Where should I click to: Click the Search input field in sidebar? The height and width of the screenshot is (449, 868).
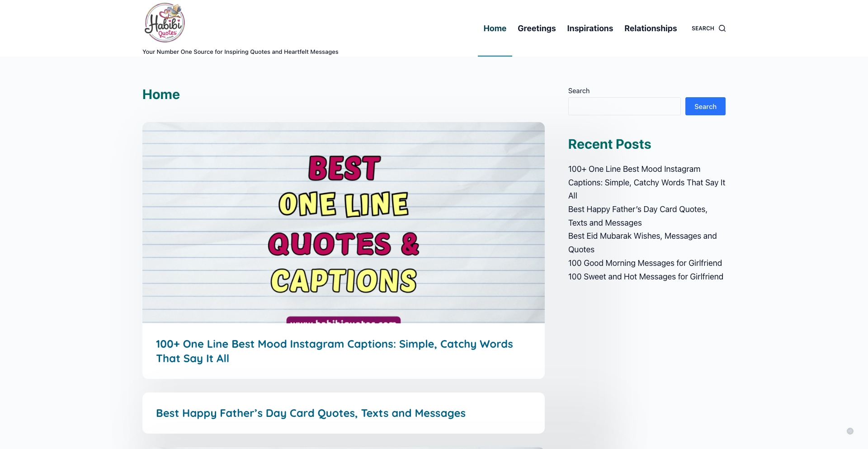pos(624,106)
